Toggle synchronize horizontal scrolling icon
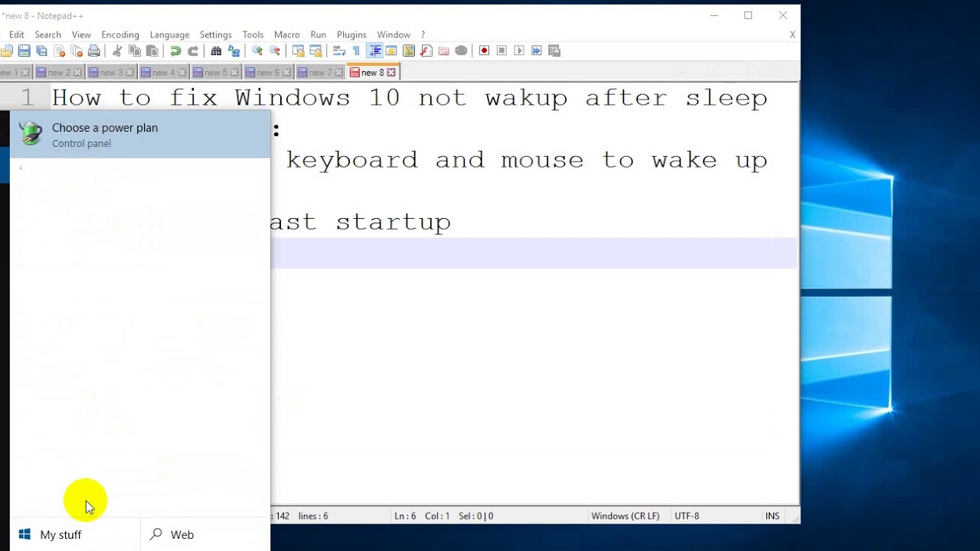Image resolution: width=980 pixels, height=551 pixels. [x=315, y=51]
